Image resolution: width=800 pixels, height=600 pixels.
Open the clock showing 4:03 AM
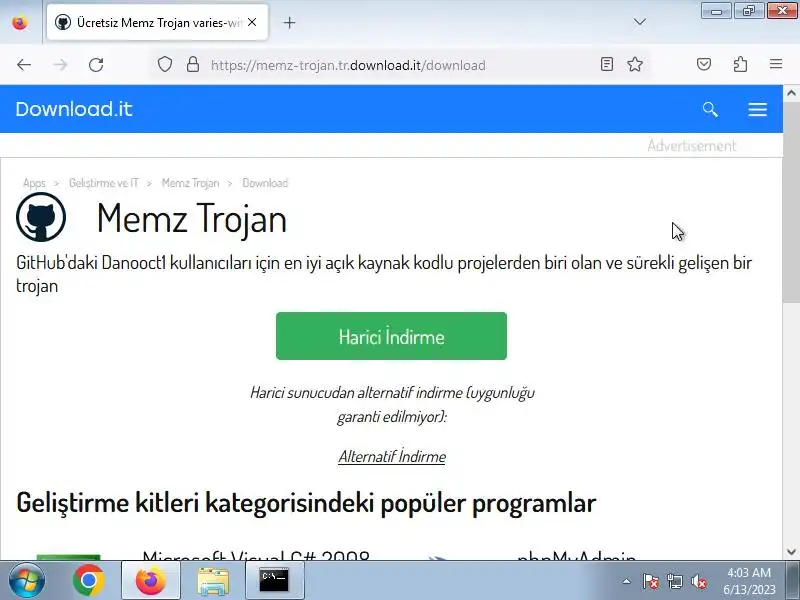[x=749, y=581]
